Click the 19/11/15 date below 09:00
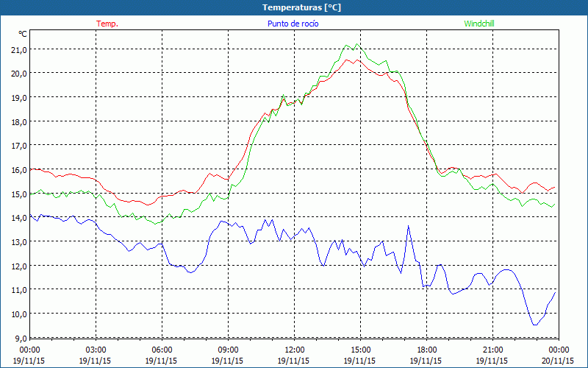The image size is (588, 368). (x=227, y=361)
